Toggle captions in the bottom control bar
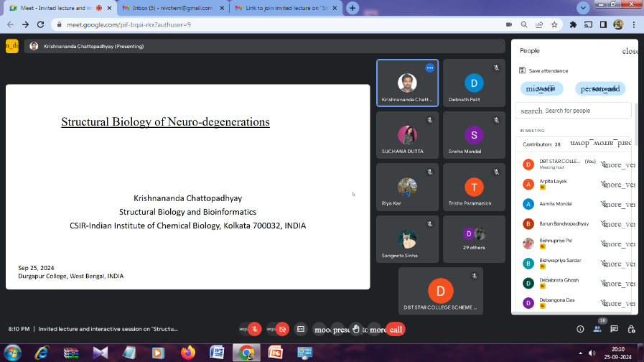Image resolution: width=644 pixels, height=362 pixels. pos(301,329)
